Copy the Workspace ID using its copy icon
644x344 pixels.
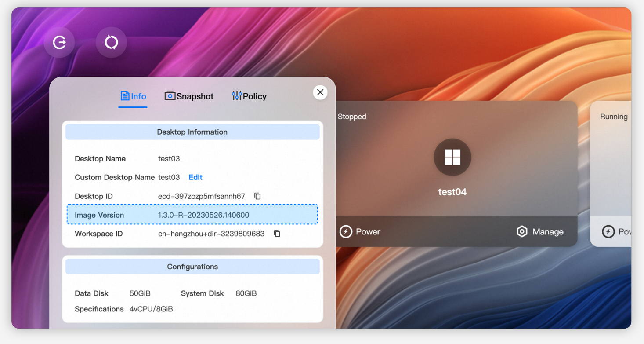tap(277, 234)
